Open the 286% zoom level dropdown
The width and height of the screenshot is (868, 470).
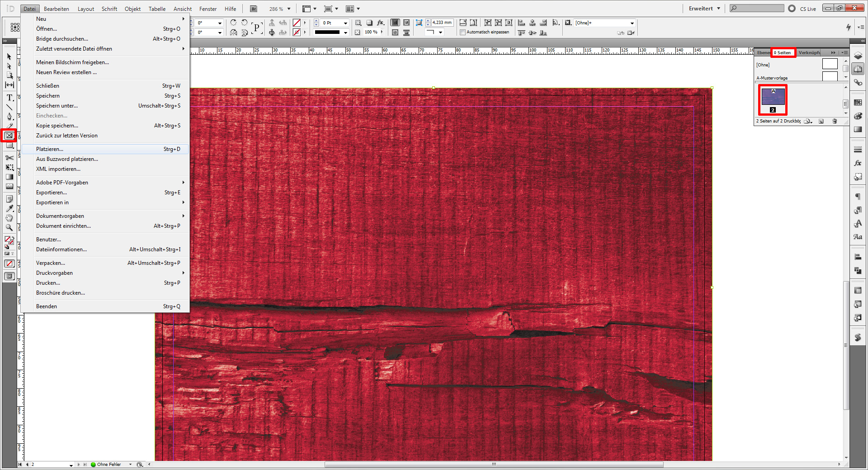288,8
